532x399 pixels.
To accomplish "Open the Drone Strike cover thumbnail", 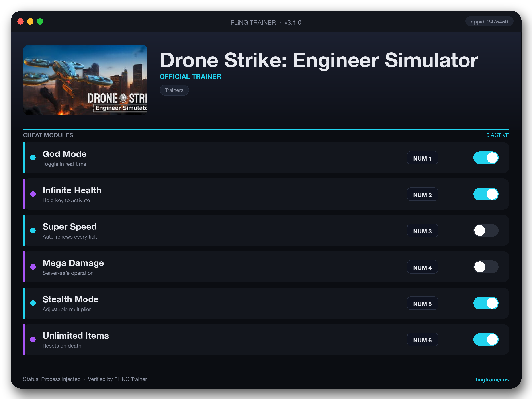I will (85, 80).
